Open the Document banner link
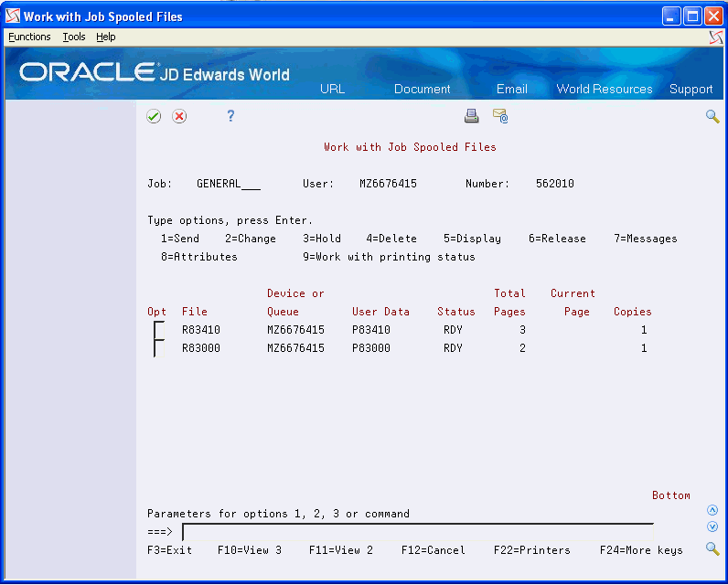Viewport: 728px width, 585px height. (x=422, y=89)
